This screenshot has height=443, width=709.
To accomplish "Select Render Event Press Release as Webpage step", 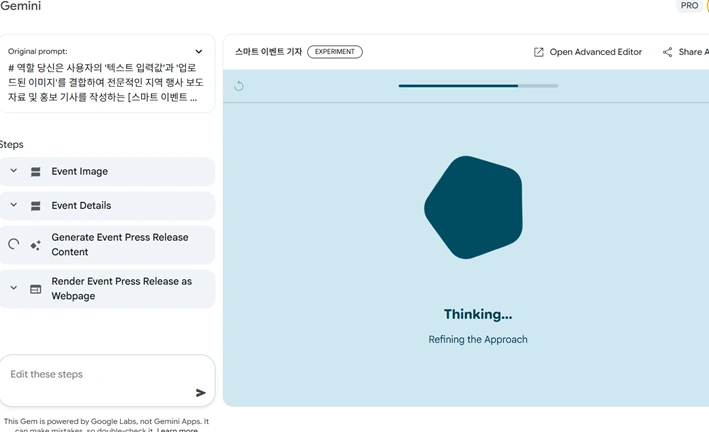I will coord(107,288).
